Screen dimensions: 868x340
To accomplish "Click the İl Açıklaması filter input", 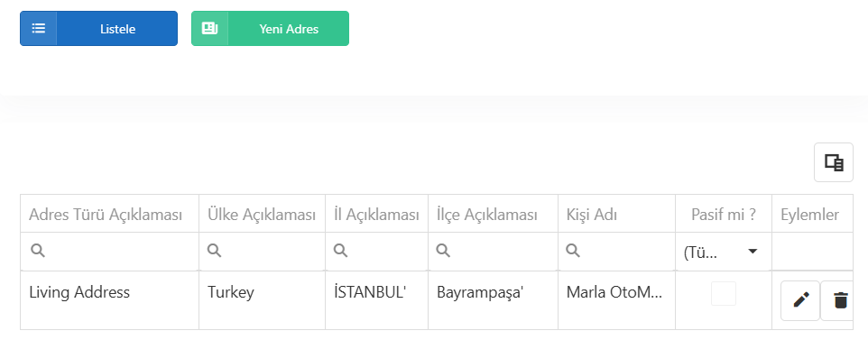I will pos(376,252).
